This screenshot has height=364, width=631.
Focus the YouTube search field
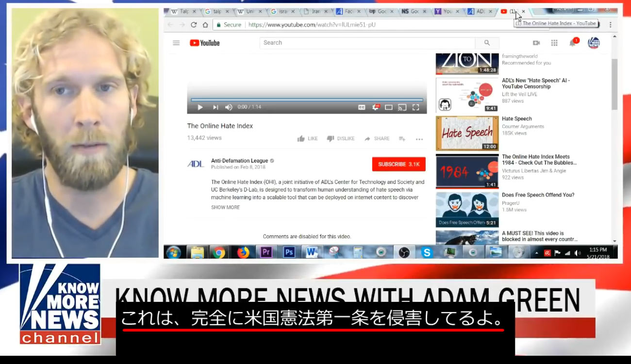[367, 43]
